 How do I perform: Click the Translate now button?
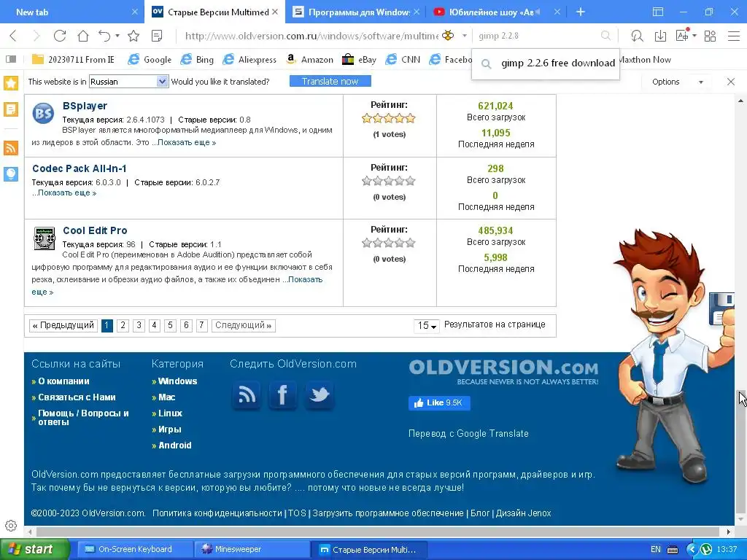pos(330,82)
